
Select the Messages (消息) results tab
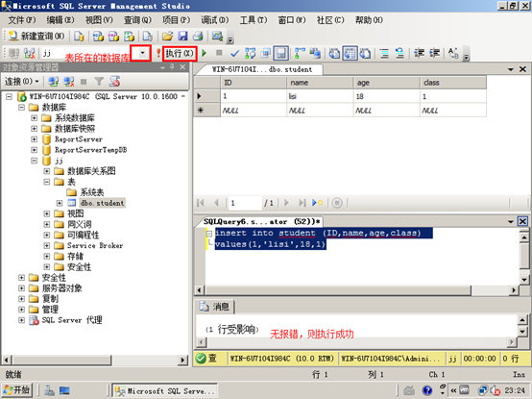point(216,307)
